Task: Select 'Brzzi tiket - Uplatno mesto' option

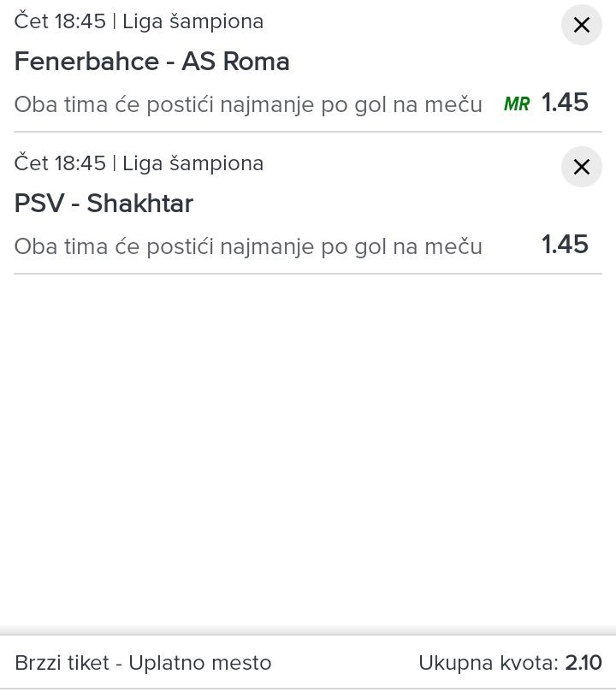Action: pyautogui.click(x=143, y=663)
